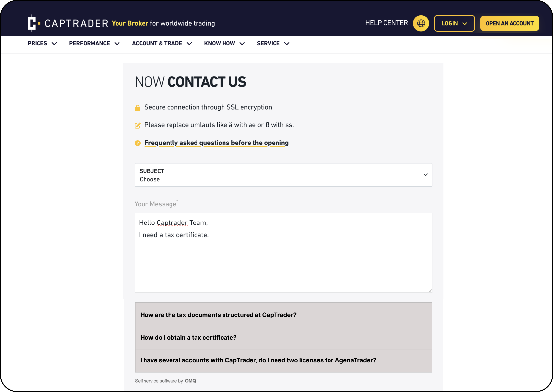Expand the KNOW HOW menu chevron
Image resolution: width=553 pixels, height=392 pixels.
click(242, 44)
